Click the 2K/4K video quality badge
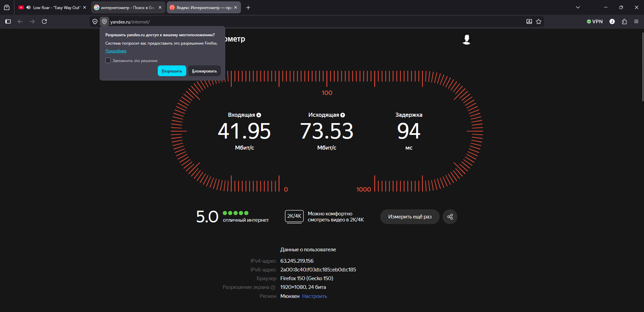 point(294,216)
